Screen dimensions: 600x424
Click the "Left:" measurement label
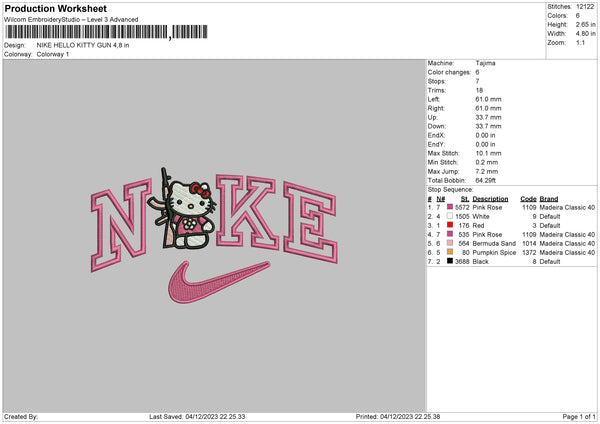point(434,99)
